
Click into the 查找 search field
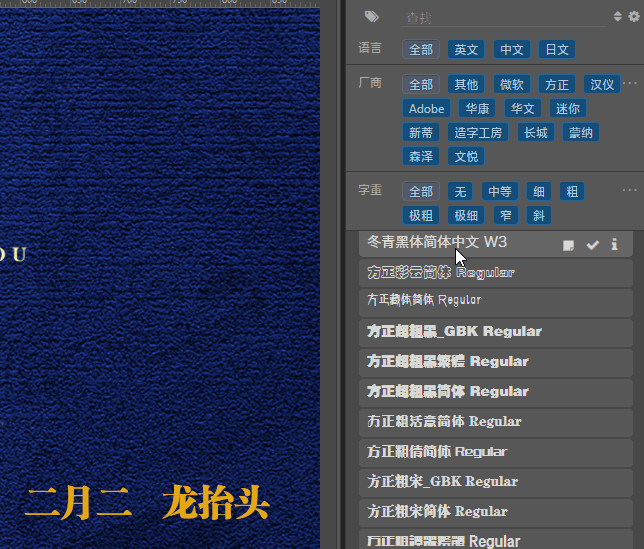(x=503, y=18)
